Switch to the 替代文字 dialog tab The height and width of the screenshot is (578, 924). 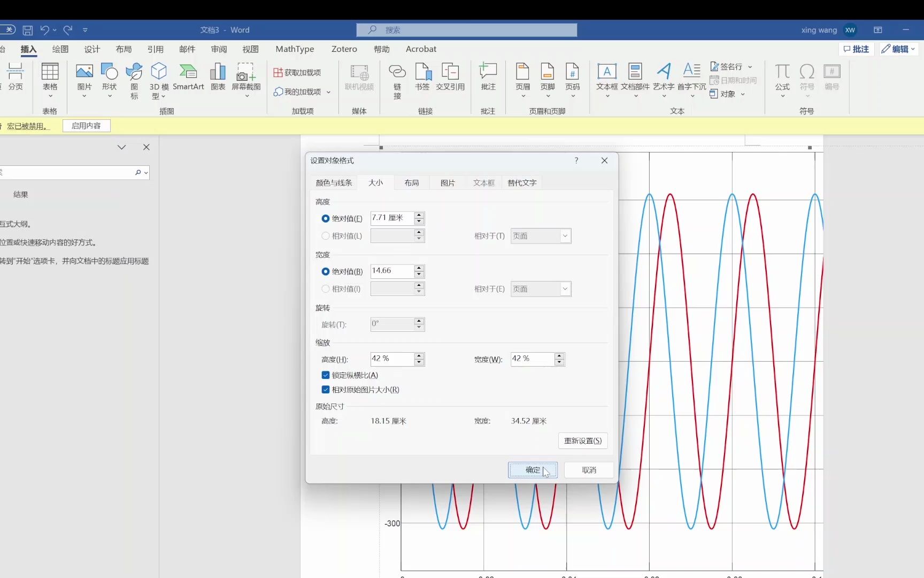[x=522, y=183]
